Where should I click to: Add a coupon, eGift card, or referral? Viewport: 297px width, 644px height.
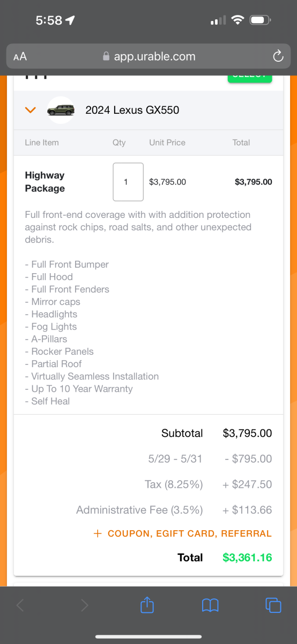182,533
